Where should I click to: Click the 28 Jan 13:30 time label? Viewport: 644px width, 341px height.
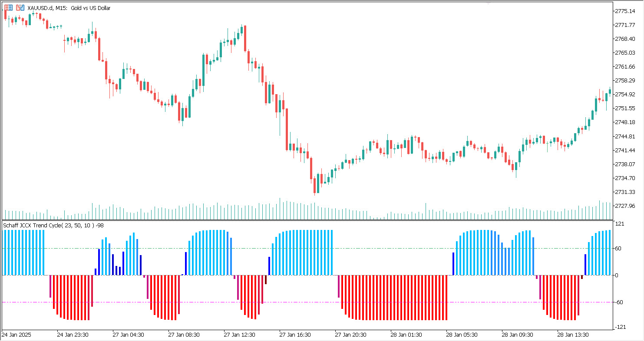[x=573, y=335]
